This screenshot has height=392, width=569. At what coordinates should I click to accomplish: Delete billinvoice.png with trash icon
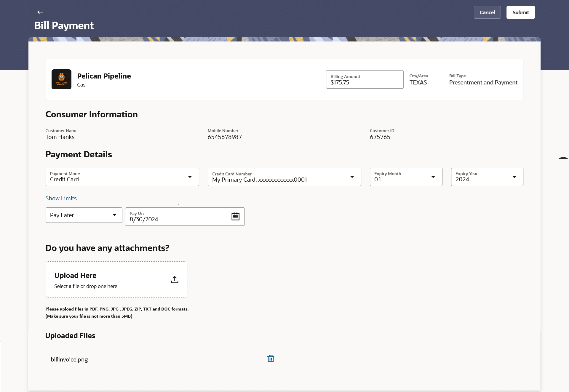click(x=271, y=359)
